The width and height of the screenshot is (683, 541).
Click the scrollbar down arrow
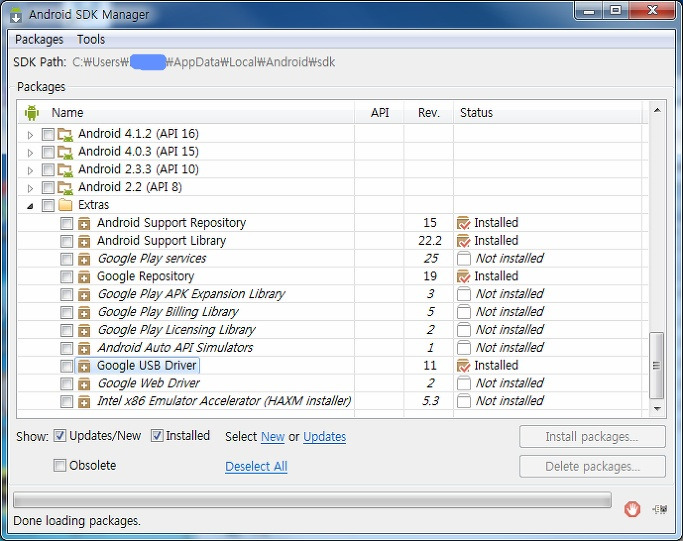657,409
